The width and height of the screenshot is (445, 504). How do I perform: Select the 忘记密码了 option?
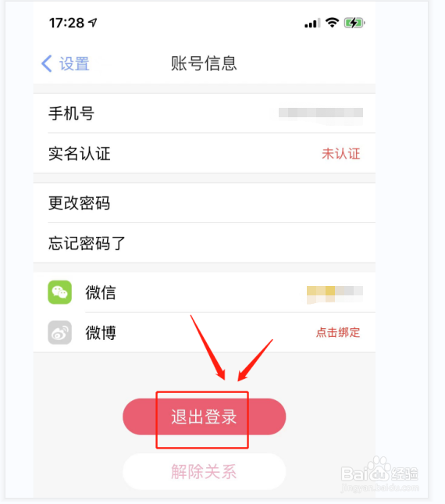click(x=205, y=243)
